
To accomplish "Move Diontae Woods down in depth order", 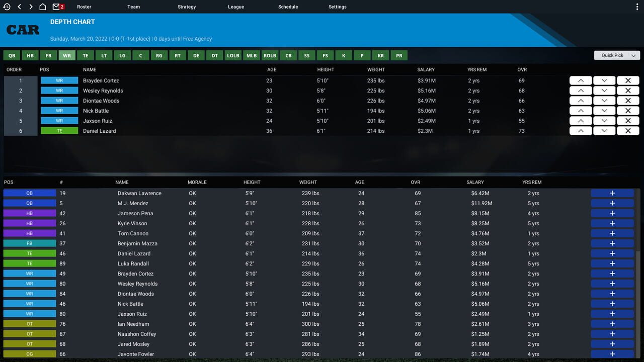I will [604, 101].
